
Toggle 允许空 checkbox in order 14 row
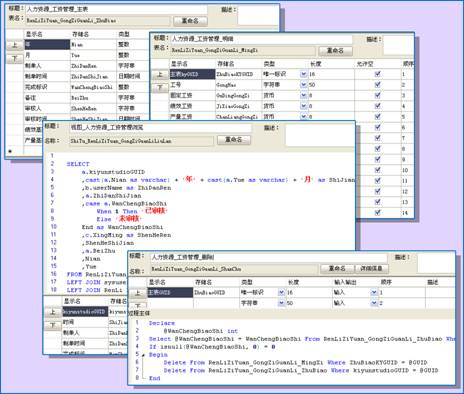click(377, 213)
